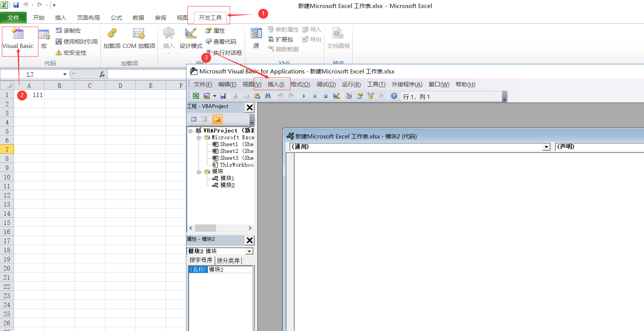Click 执行对话框 in the ribbon
This screenshot has width=644, height=331.
click(224, 53)
